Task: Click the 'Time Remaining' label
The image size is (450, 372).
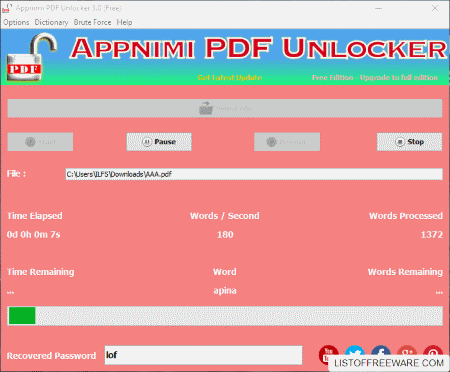Action: point(41,272)
